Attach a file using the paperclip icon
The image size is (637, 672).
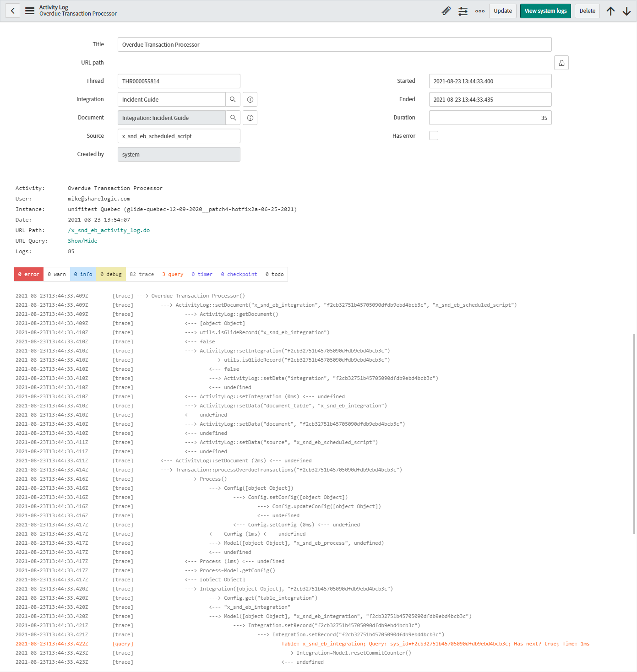(x=446, y=11)
